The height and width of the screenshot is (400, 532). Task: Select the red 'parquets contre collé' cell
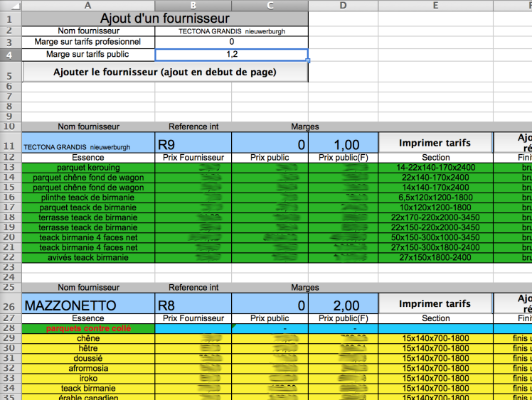point(88,328)
